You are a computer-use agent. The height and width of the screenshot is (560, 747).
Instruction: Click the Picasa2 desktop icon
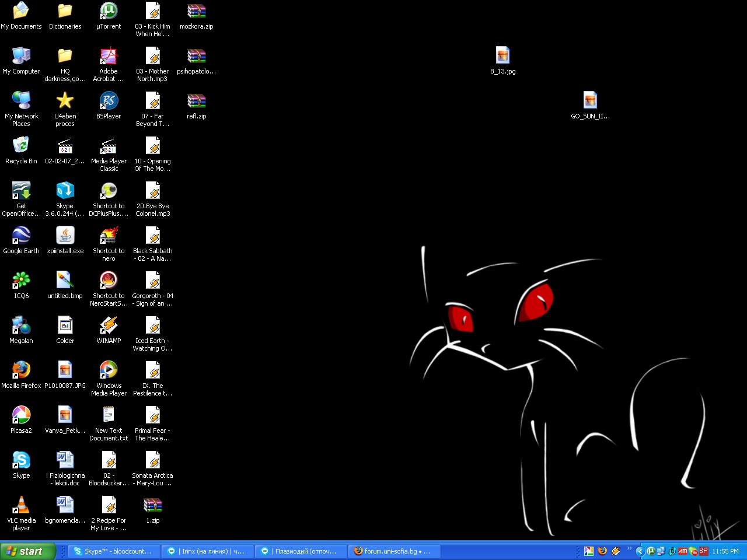point(21,415)
